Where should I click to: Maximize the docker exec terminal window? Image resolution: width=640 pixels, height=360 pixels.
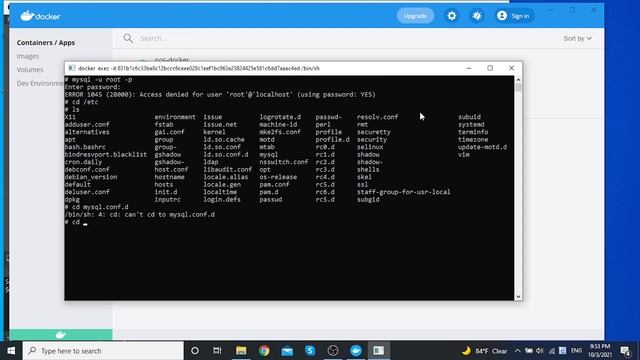pos(490,68)
